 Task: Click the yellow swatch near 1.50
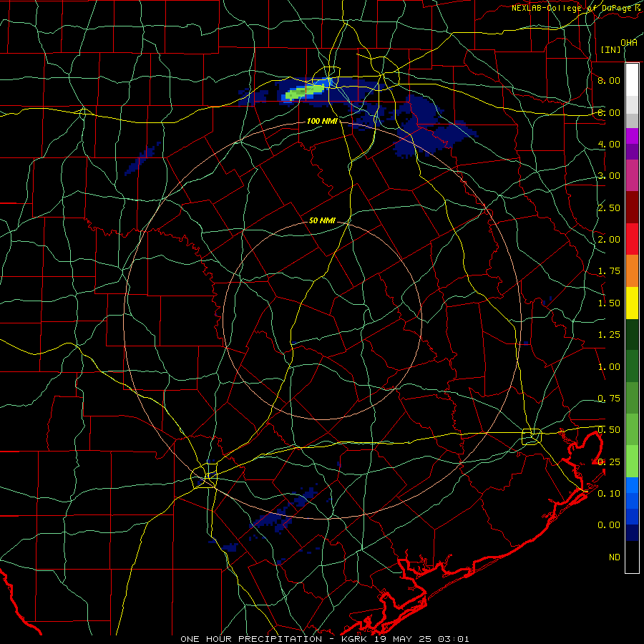point(632,303)
